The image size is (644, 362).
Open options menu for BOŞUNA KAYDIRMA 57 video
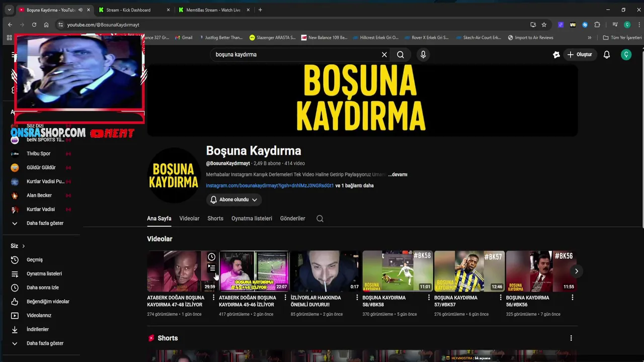tap(501, 298)
